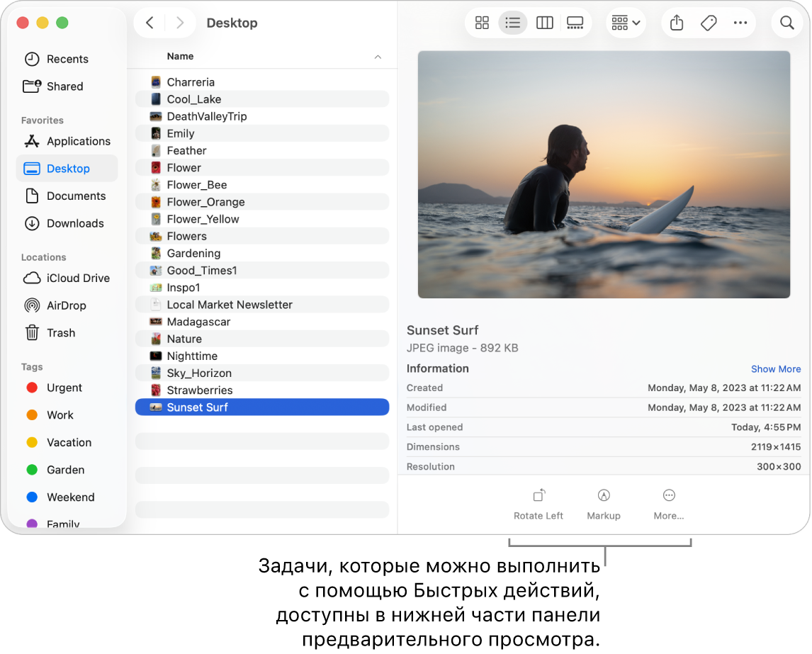This screenshot has height=654, width=812.
Task: Click the Edit Tags icon
Action: pyautogui.click(x=708, y=23)
